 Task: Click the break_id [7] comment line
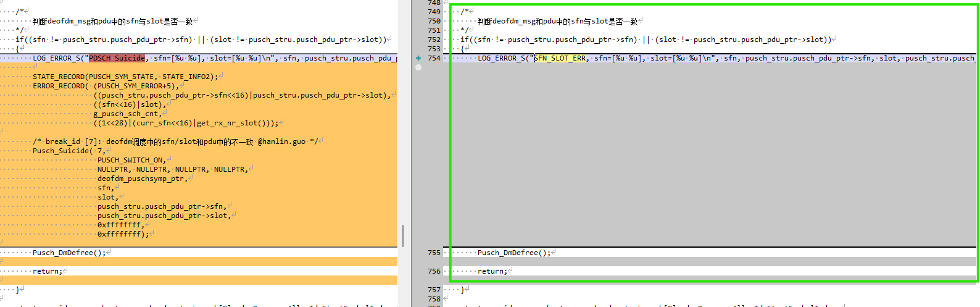click(x=175, y=141)
